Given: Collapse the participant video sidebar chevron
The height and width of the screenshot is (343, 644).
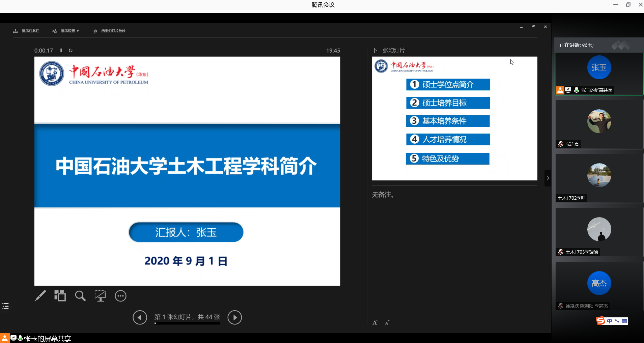Looking at the screenshot, I should click(x=548, y=178).
